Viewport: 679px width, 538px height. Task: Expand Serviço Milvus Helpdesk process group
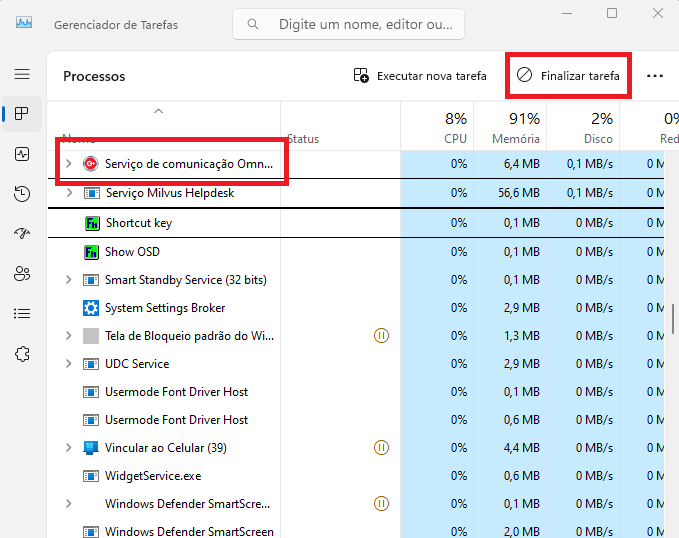pos(69,193)
